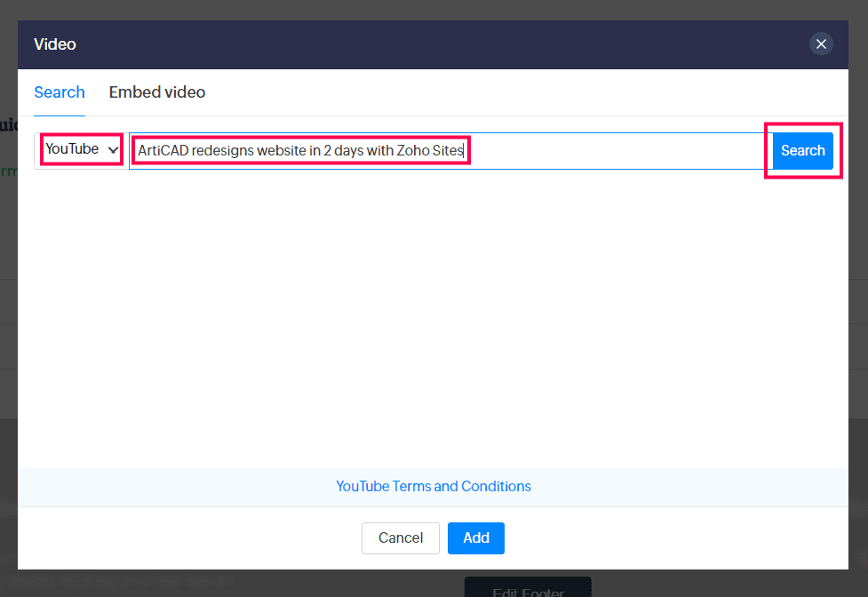Open the YouTube source dropdown

tap(82, 149)
